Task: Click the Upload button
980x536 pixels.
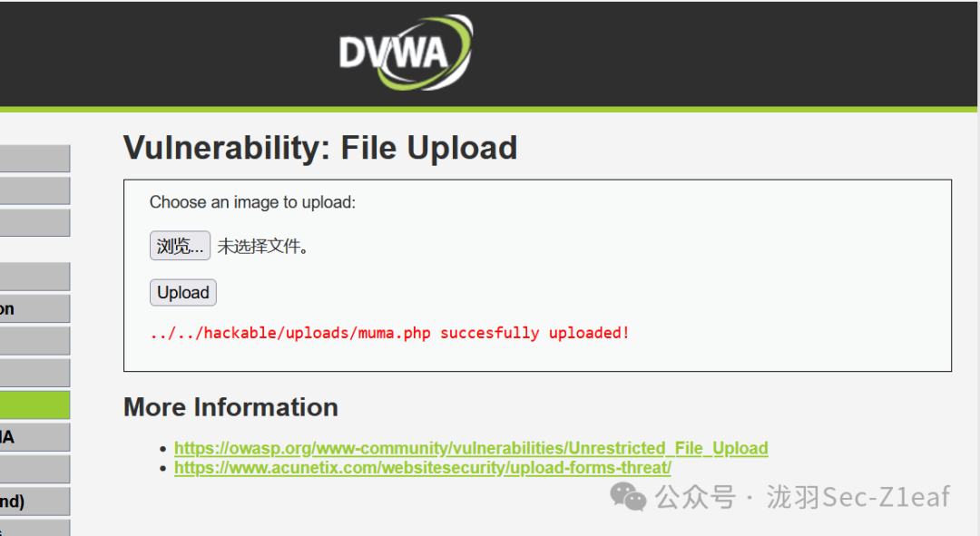Action: [183, 292]
